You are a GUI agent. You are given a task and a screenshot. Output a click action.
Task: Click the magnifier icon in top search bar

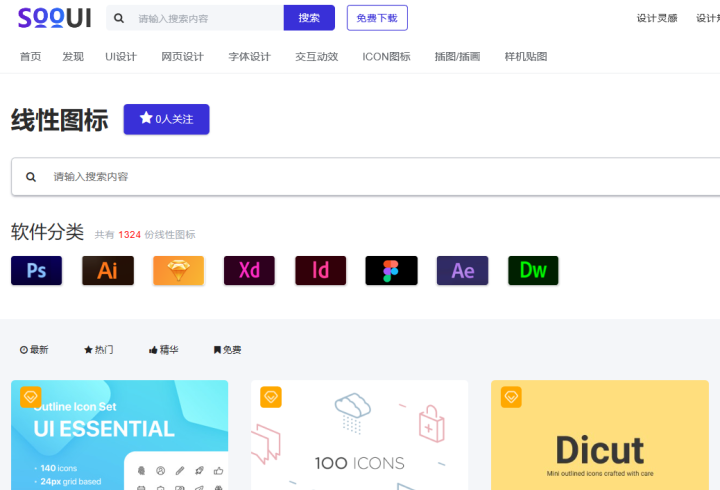point(119,18)
